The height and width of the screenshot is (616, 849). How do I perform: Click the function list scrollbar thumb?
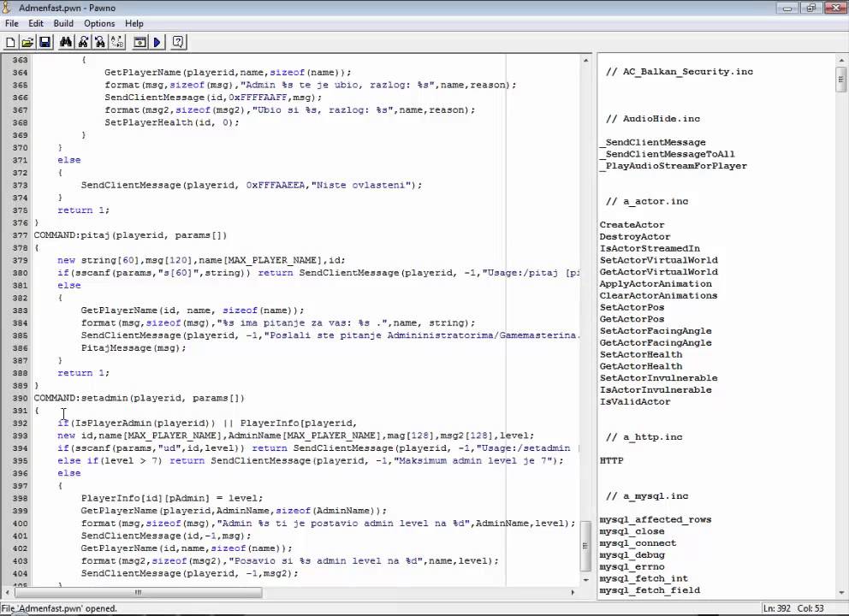841,80
